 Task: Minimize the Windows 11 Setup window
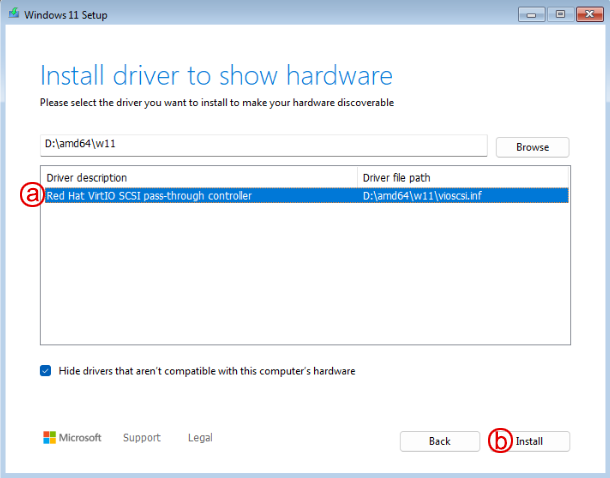[530, 14]
